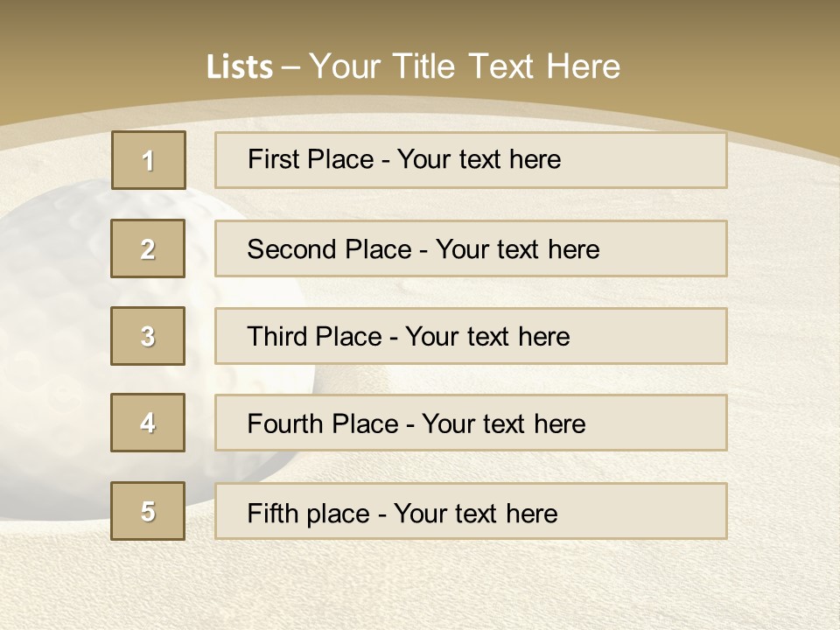This screenshot has height=630, width=840.
Task: Click the slide title text
Action: click(x=413, y=66)
